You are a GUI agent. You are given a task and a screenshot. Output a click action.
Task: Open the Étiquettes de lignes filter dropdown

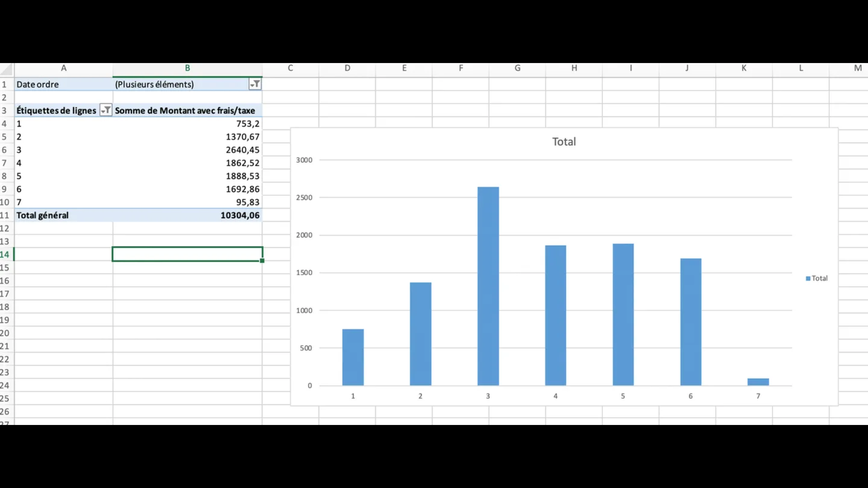pos(106,110)
